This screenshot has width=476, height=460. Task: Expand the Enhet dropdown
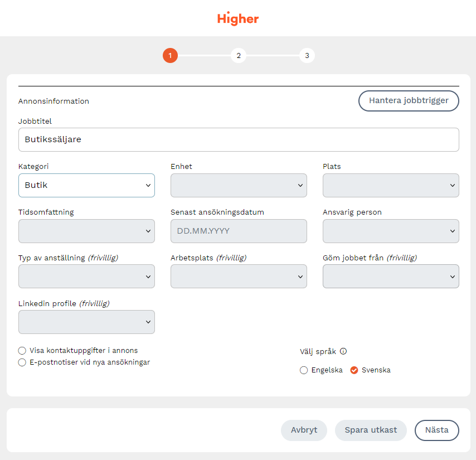click(239, 185)
